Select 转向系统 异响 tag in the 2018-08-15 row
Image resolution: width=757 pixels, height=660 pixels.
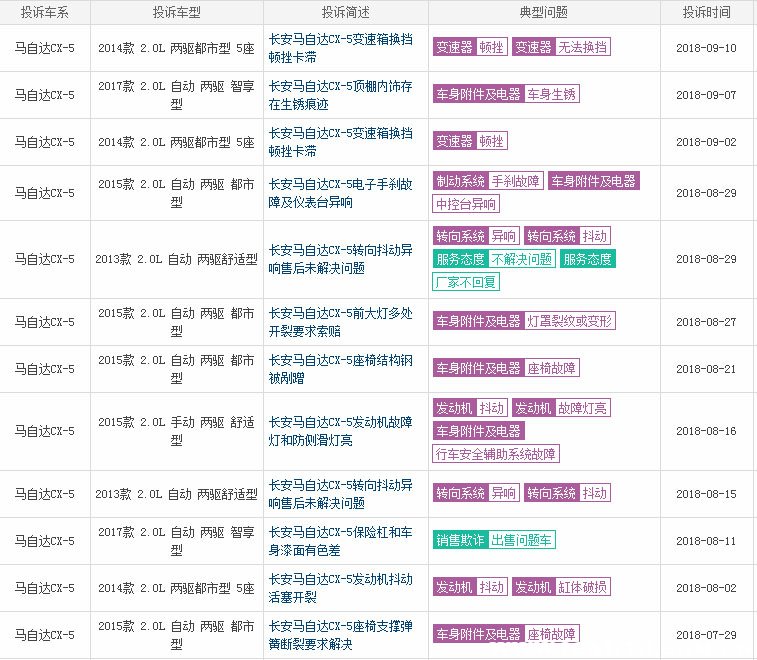[x=476, y=493]
